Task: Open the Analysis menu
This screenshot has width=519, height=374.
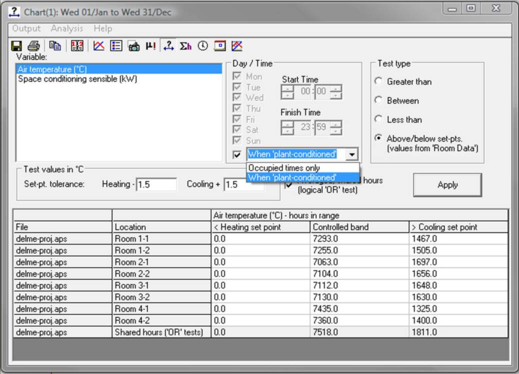Action: (67, 29)
